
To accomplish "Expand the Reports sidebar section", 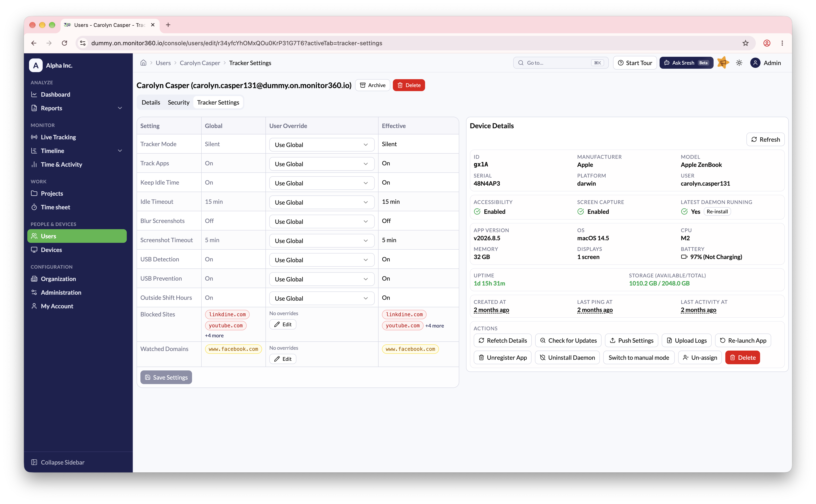I will click(x=77, y=108).
